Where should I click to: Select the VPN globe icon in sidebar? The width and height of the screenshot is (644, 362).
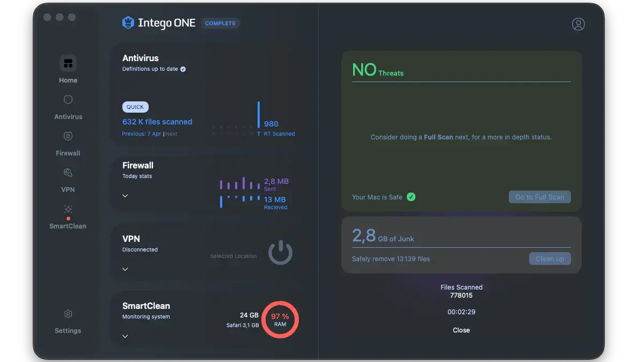click(68, 173)
